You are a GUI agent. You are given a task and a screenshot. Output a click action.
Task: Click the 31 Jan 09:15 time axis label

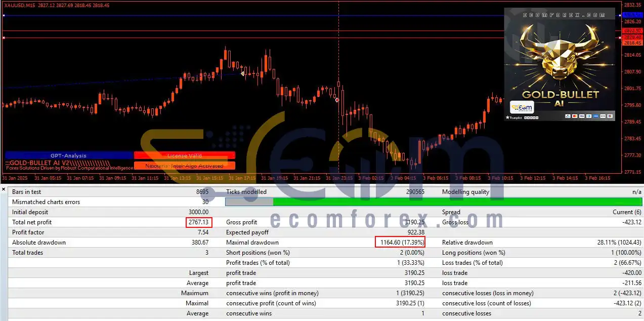point(112,178)
